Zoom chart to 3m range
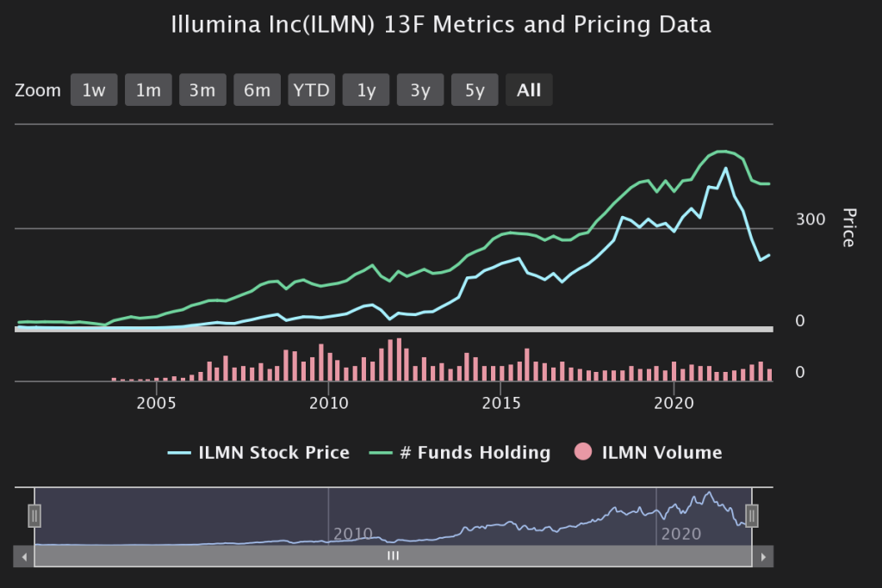This screenshot has height=588, width=882. click(x=202, y=90)
